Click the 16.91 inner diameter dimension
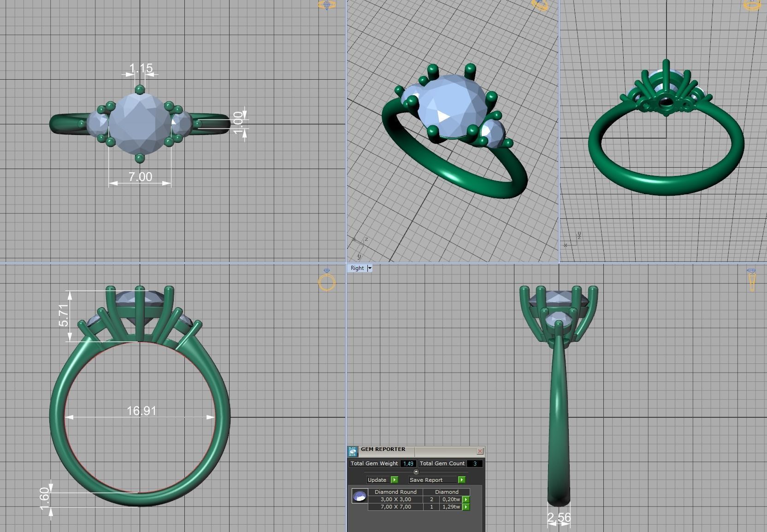The height and width of the screenshot is (532, 767). pyautogui.click(x=141, y=411)
